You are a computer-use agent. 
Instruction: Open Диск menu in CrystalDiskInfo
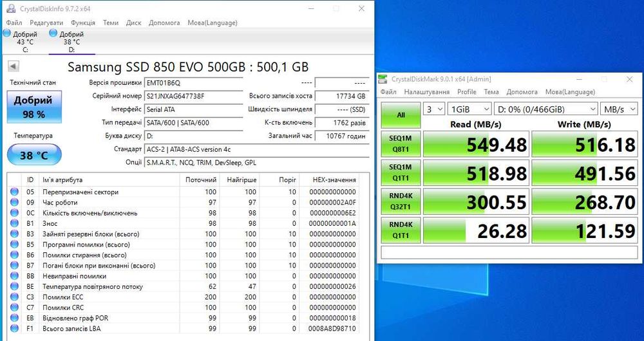[x=133, y=23]
